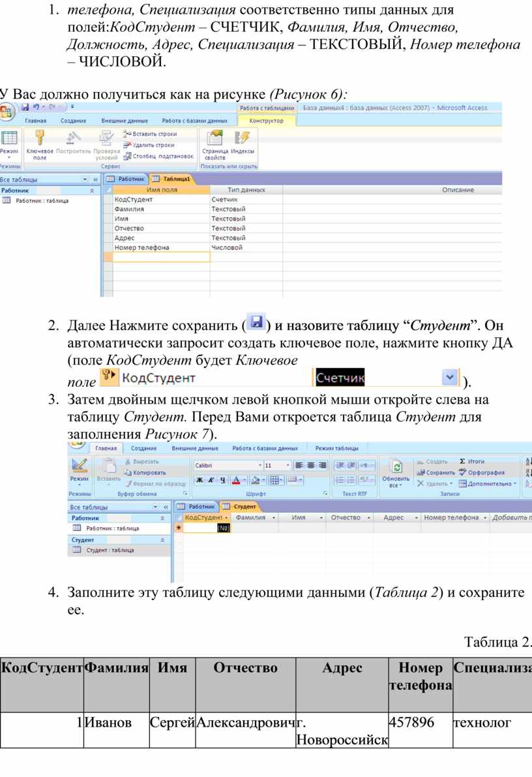Open Calibri font name dropdown in Figure 7

click(x=260, y=465)
